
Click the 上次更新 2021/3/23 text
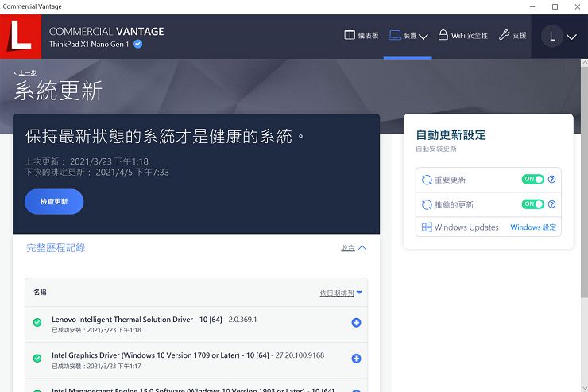point(87,161)
